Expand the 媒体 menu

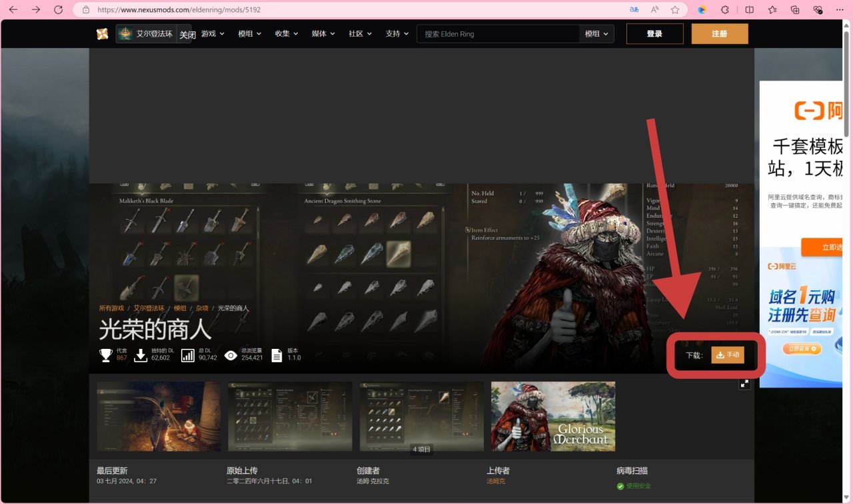click(323, 34)
